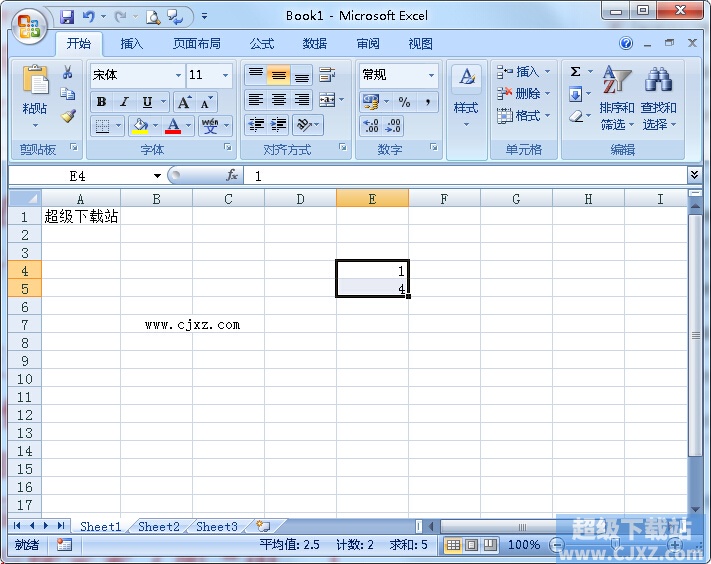The image size is (711, 564).
Task: Open the Format cells (格式) dropdown
Action: [x=547, y=116]
